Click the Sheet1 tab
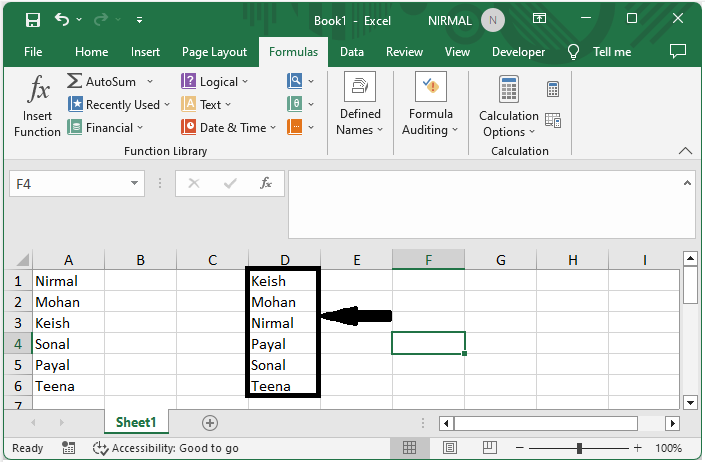 [x=136, y=422]
